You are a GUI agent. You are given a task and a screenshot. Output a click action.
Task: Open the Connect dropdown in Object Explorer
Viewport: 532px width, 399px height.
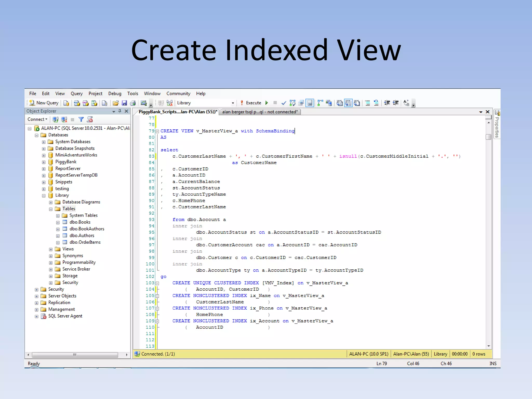pos(37,119)
